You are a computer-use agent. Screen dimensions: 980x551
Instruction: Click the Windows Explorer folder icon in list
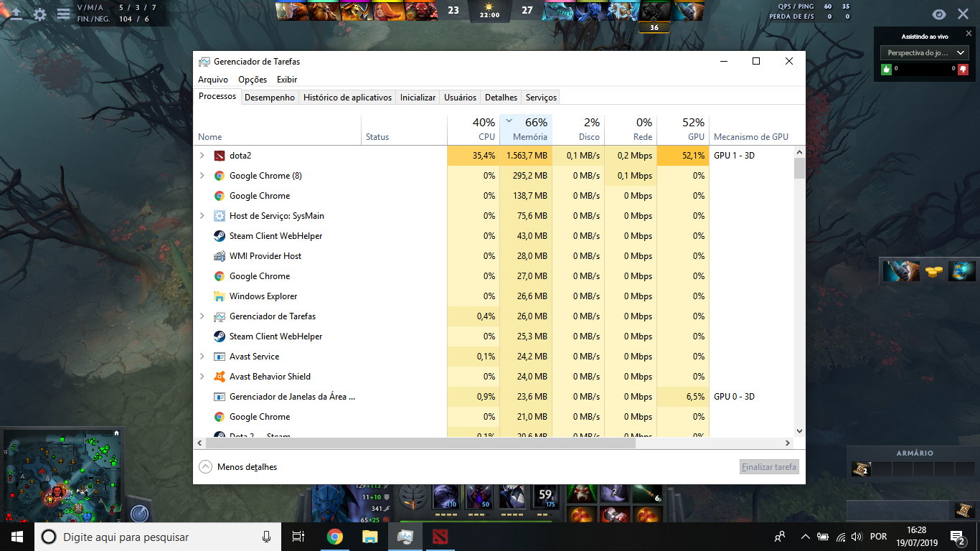pyautogui.click(x=220, y=296)
